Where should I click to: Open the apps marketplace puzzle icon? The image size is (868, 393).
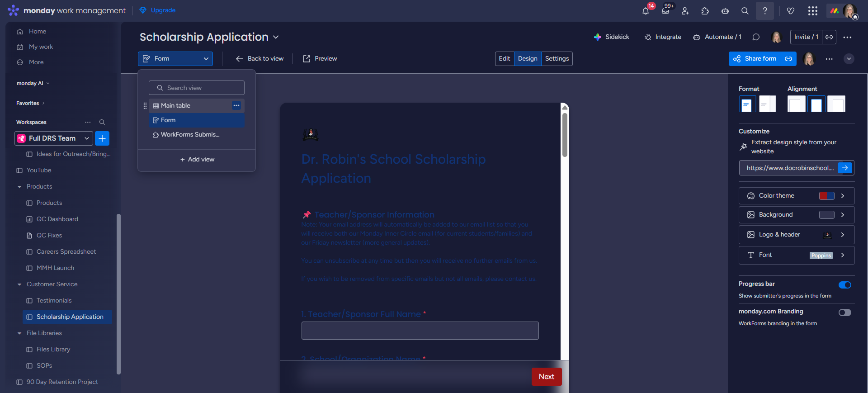[705, 11]
